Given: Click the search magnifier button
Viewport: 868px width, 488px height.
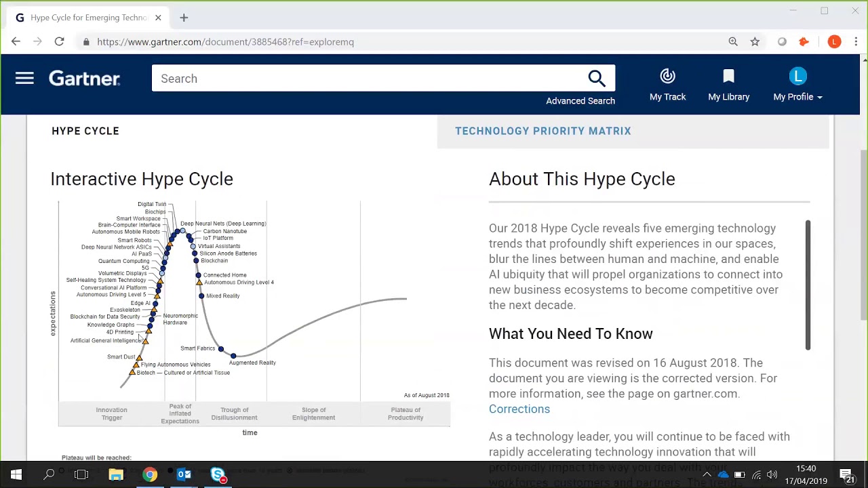Looking at the screenshot, I should [597, 79].
